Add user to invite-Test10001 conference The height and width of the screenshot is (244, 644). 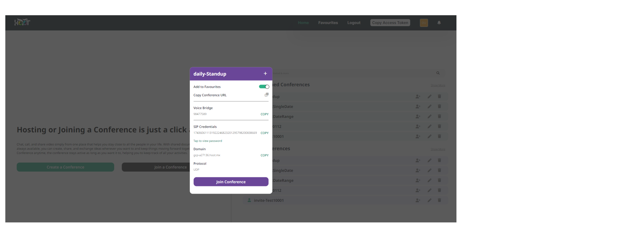click(x=418, y=200)
